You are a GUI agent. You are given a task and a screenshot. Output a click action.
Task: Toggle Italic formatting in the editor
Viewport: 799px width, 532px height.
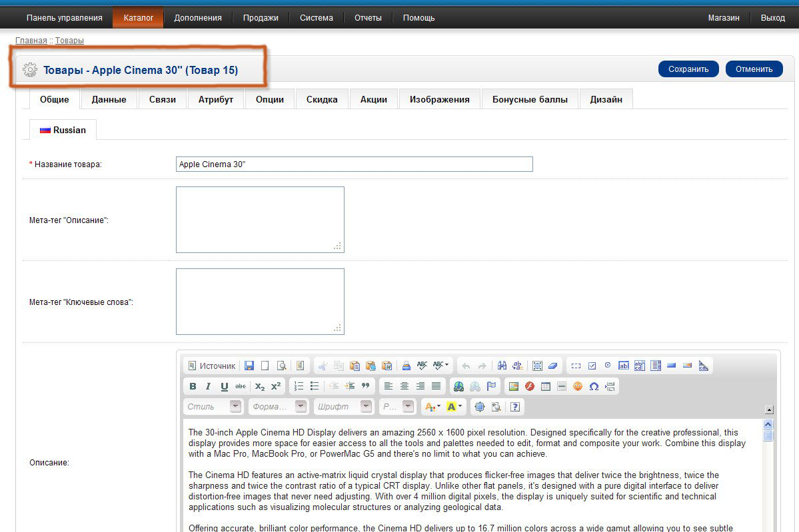click(208, 386)
